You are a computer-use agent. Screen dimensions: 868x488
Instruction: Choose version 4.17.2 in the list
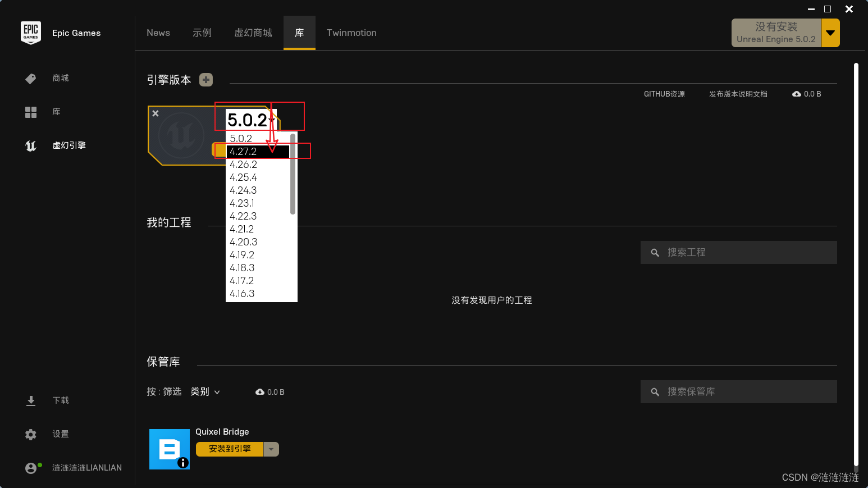click(258, 280)
